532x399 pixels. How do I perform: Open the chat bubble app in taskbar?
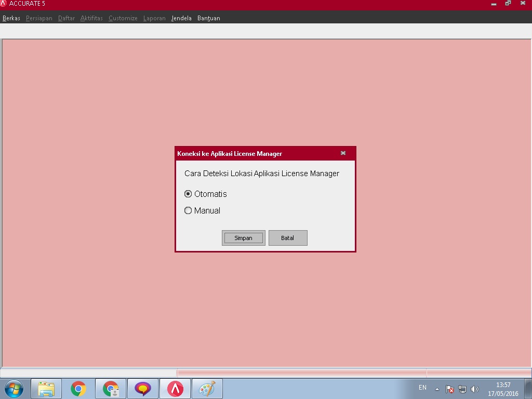point(143,389)
